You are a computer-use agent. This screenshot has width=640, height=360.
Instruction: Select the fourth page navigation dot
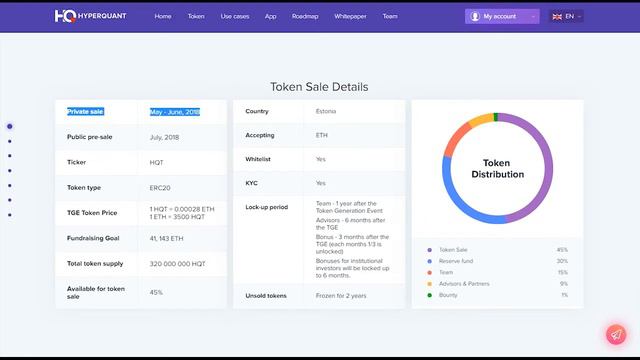[x=10, y=171]
